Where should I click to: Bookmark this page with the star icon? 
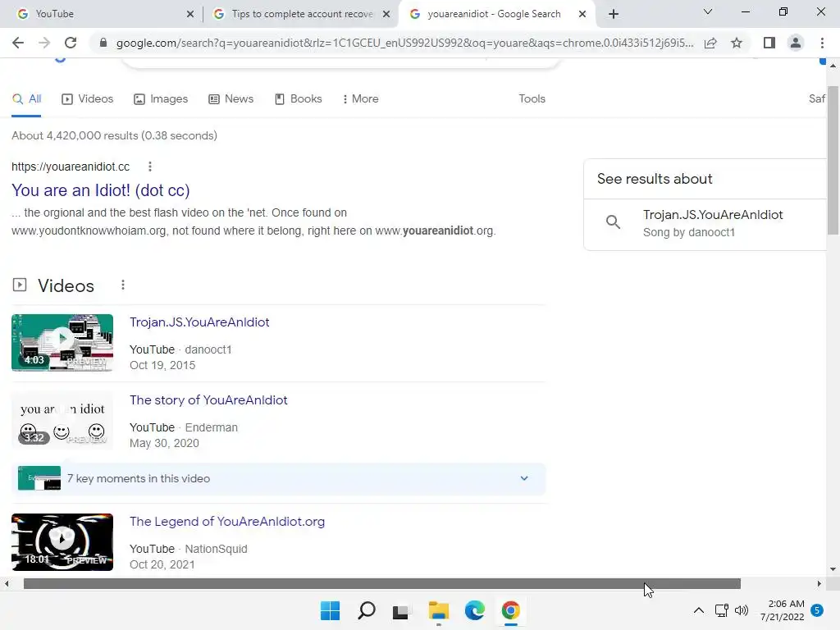(x=737, y=43)
